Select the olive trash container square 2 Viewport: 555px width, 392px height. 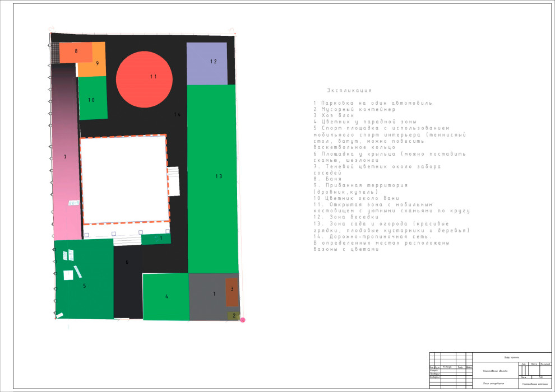tap(233, 316)
